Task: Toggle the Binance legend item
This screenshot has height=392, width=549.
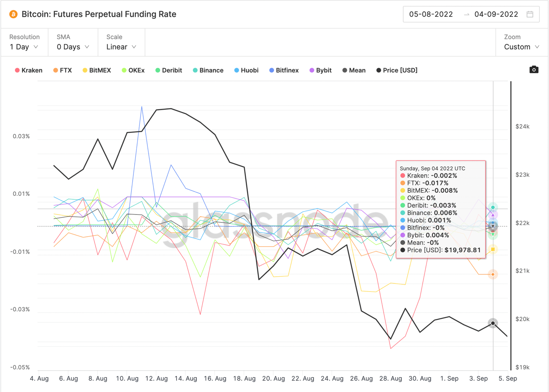Action: (208, 70)
